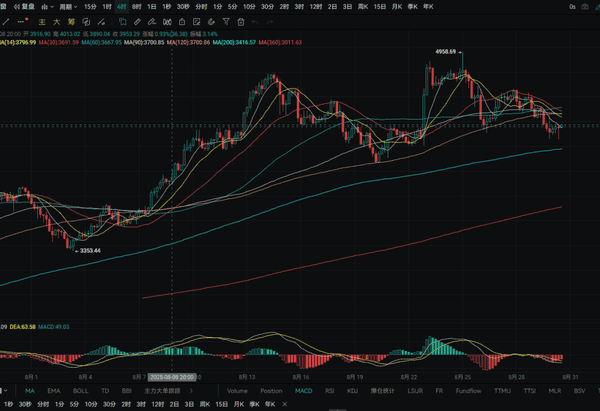Select the 1日 timeframe in top bar
Viewport: 600px width, 411px height.
point(151,6)
